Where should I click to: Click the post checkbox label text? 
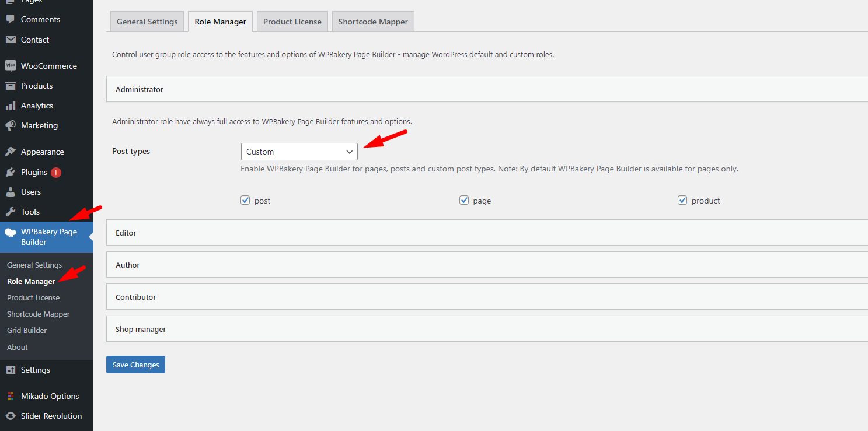[x=263, y=201]
